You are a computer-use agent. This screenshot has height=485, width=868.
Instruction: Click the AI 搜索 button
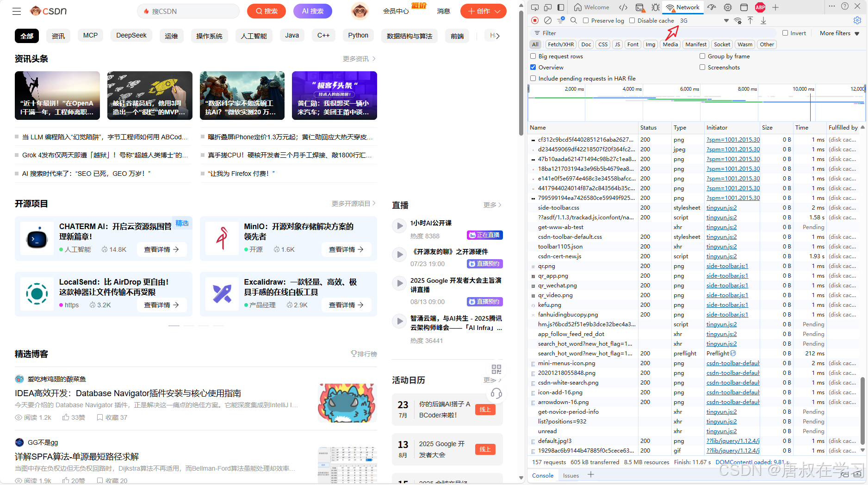(x=313, y=11)
